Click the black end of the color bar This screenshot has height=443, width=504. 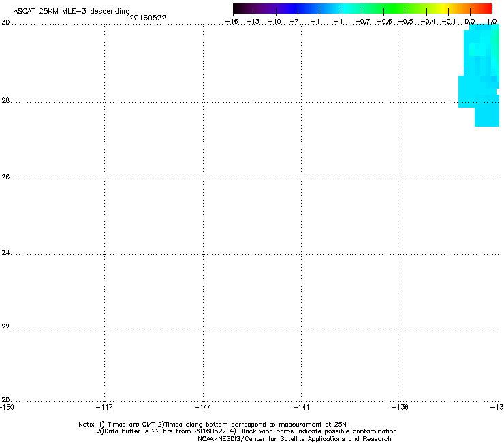tap(238, 9)
